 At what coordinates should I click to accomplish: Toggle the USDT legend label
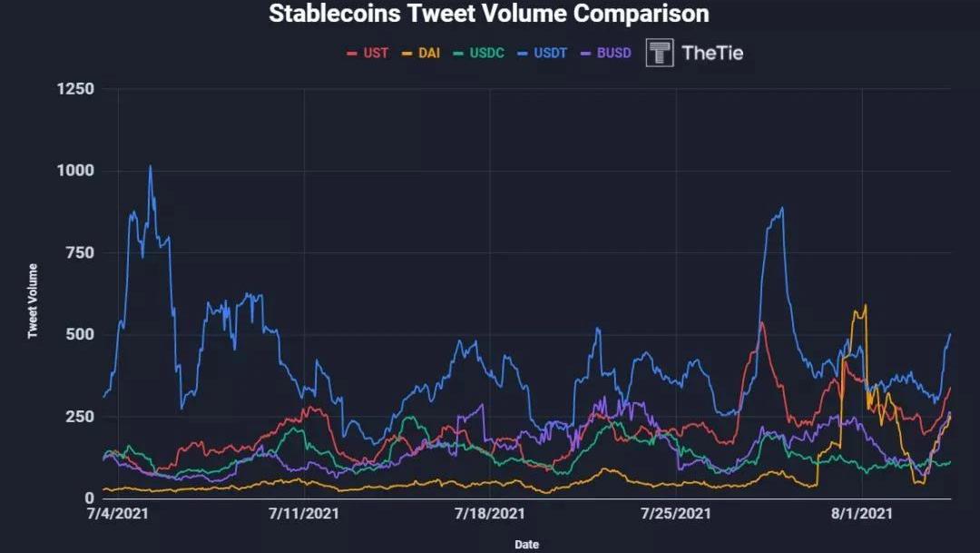tap(550, 54)
